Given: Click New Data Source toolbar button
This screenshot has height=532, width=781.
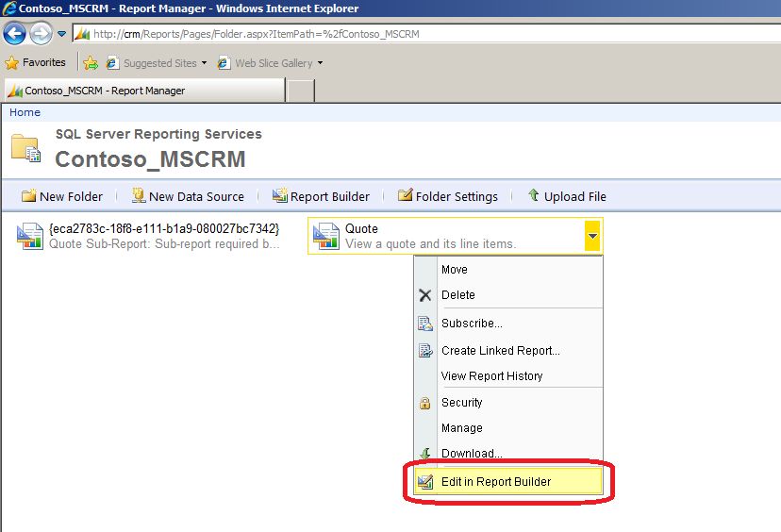Looking at the screenshot, I should point(188,196).
